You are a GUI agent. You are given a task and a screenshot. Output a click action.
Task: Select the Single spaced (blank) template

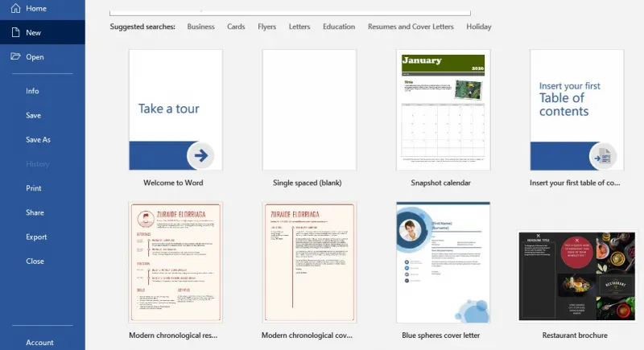coord(309,110)
